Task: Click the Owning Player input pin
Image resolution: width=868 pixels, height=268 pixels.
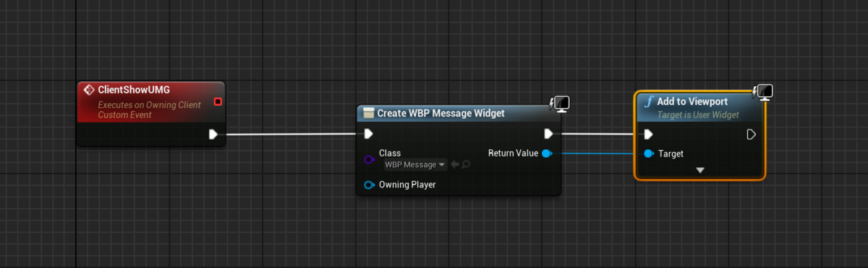Action: pyautogui.click(x=369, y=185)
